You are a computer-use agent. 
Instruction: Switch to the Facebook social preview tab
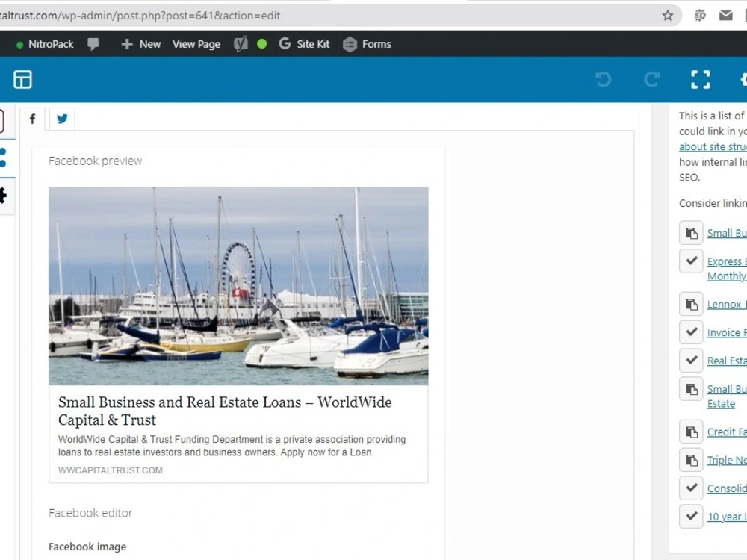point(32,119)
